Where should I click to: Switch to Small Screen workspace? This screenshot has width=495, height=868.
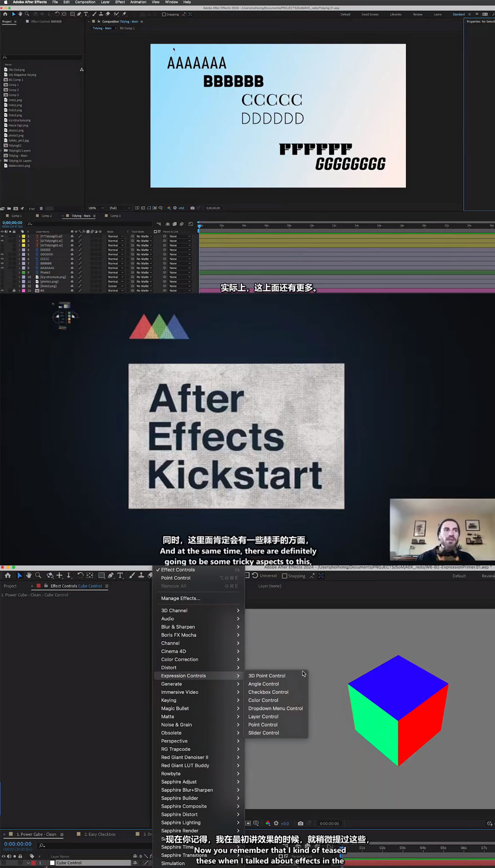(x=370, y=14)
